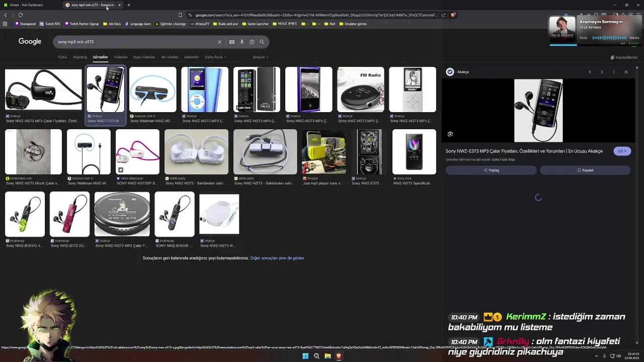
Task: Click into the search input field
Action: (x=136, y=42)
